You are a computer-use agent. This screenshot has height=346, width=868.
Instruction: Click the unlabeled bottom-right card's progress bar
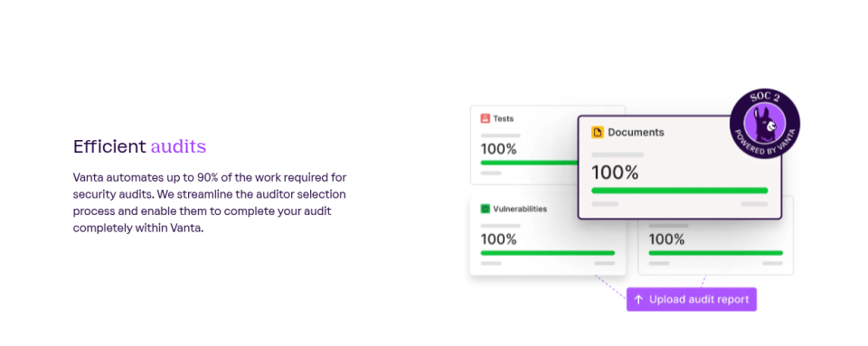[715, 253]
